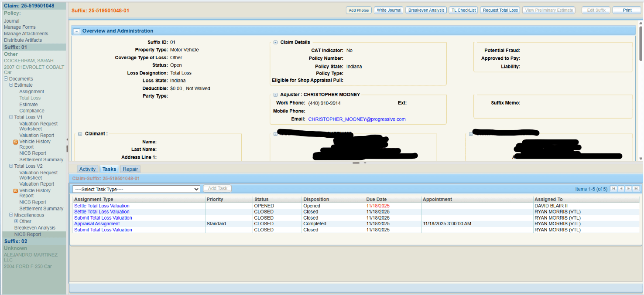Switch to the Repair tab
The image size is (644, 295).
(130, 169)
